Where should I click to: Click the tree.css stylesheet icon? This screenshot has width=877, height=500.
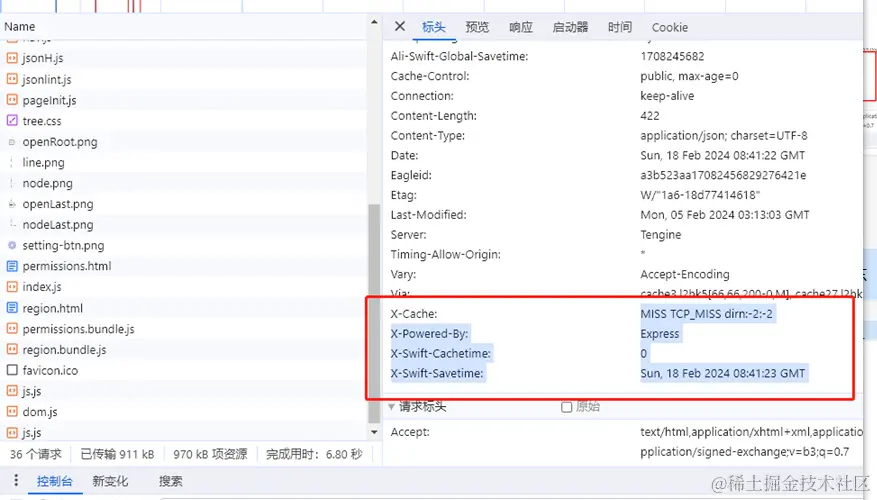point(12,120)
